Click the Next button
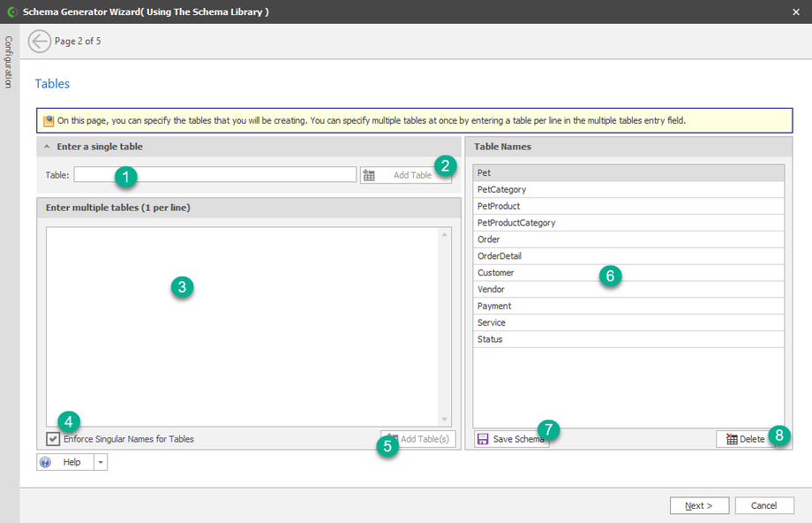 699,505
